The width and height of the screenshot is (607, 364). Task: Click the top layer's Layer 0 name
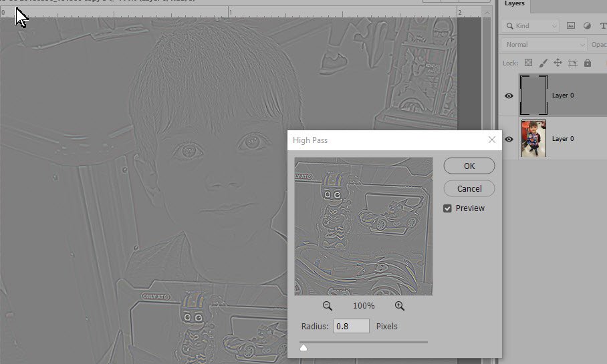(x=562, y=96)
